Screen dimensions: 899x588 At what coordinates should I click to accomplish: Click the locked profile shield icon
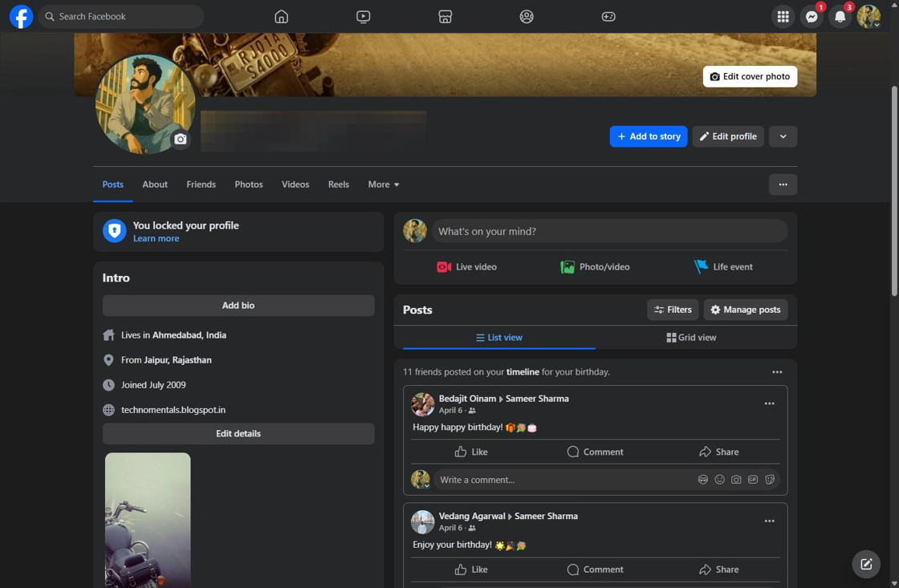115,231
